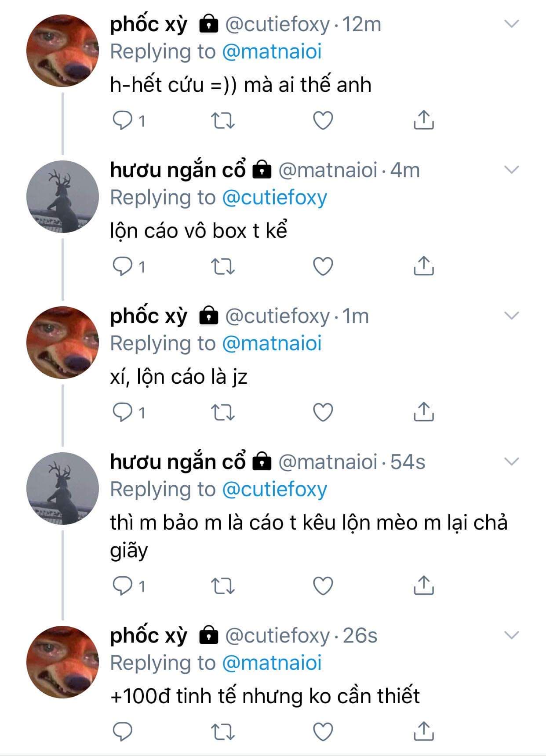Open chevron menu on the 54s tweet
This screenshot has height=756, width=546.
click(511, 462)
